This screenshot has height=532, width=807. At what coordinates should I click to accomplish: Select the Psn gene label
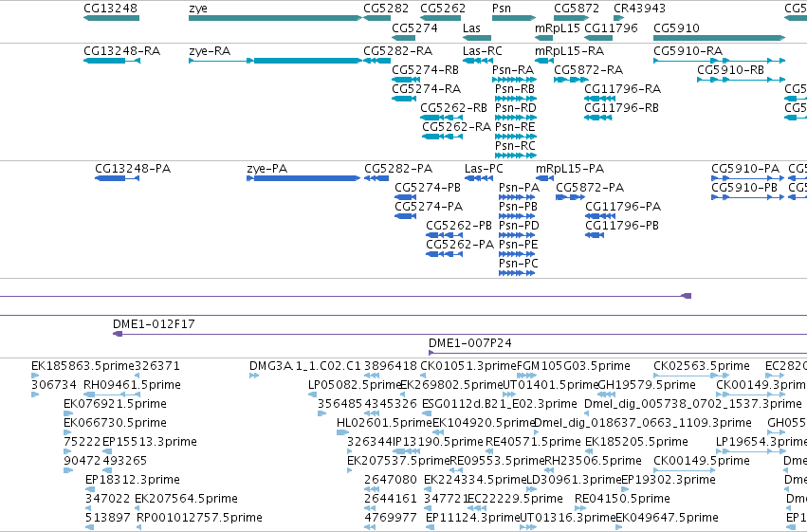pos(502,9)
